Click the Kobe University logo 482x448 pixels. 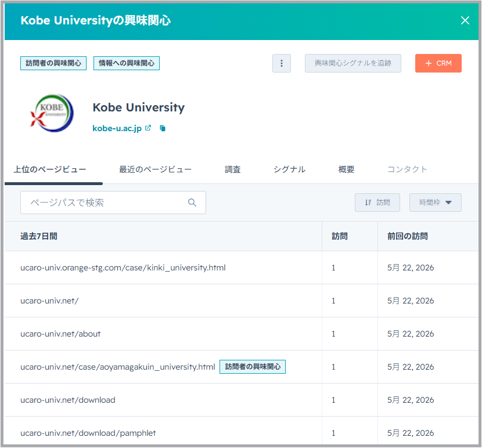[x=52, y=113]
